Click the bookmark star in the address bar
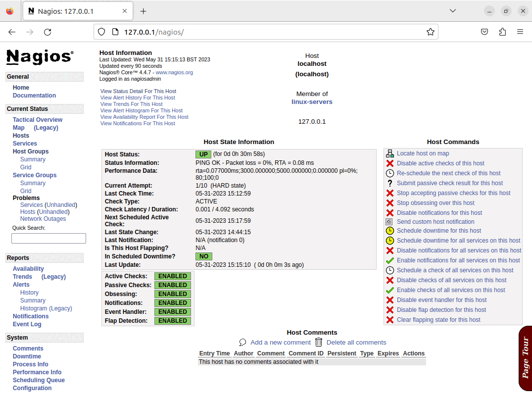This screenshot has width=532, height=401. (431, 32)
